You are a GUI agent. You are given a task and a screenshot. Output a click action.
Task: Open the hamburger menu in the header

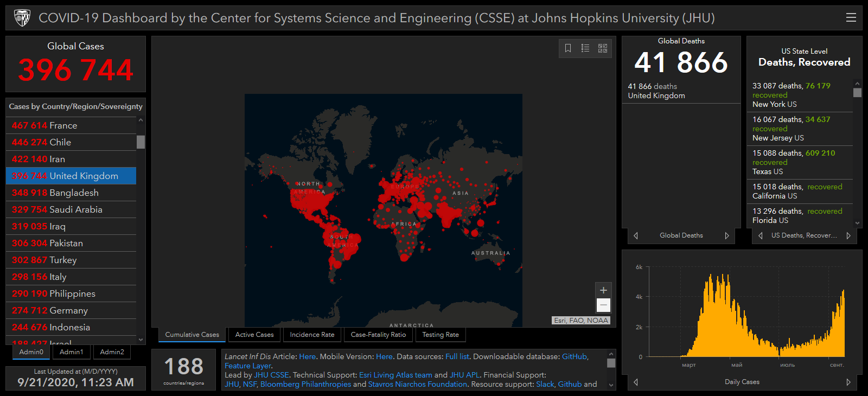pyautogui.click(x=851, y=18)
